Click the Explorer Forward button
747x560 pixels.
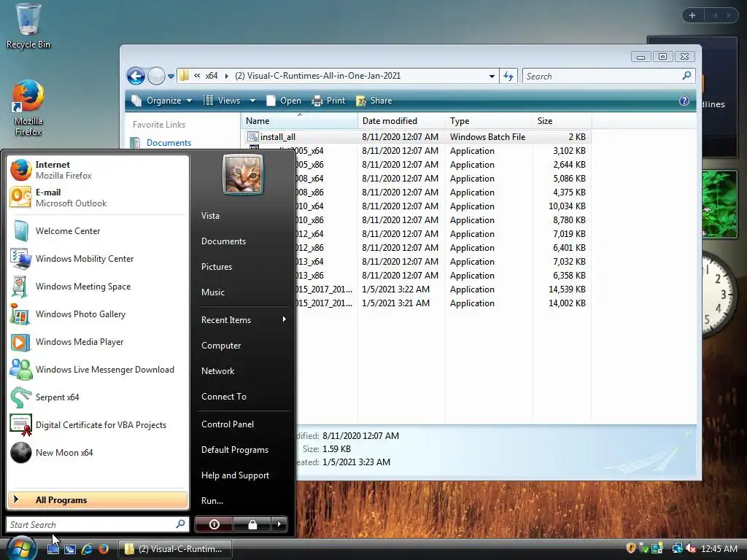point(156,76)
